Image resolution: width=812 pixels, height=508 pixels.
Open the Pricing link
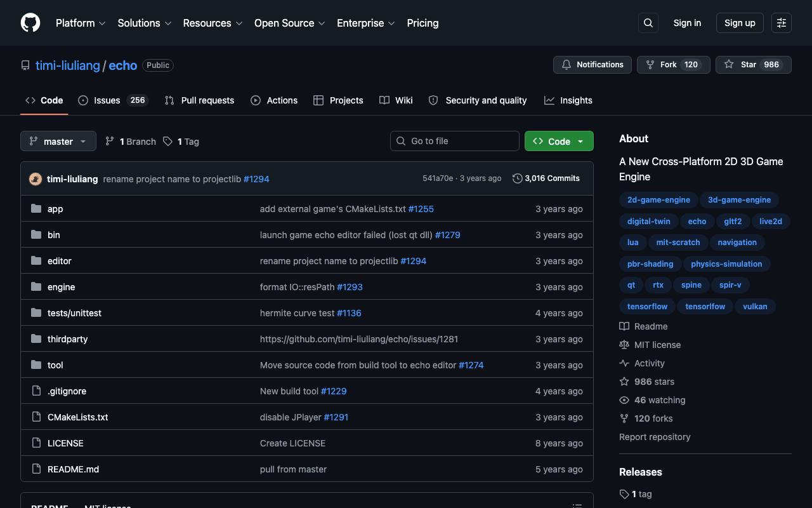click(x=422, y=23)
